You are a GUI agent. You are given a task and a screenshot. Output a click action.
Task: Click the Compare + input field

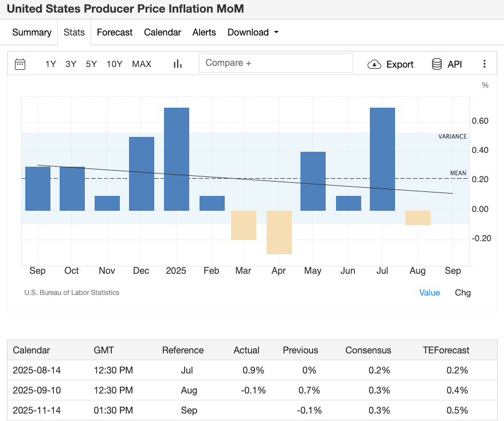[276, 63]
